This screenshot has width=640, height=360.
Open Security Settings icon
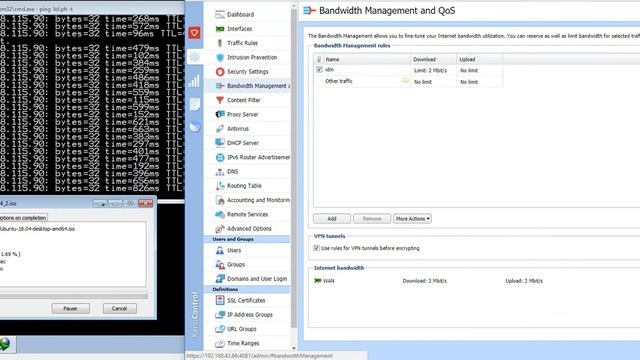(220, 71)
